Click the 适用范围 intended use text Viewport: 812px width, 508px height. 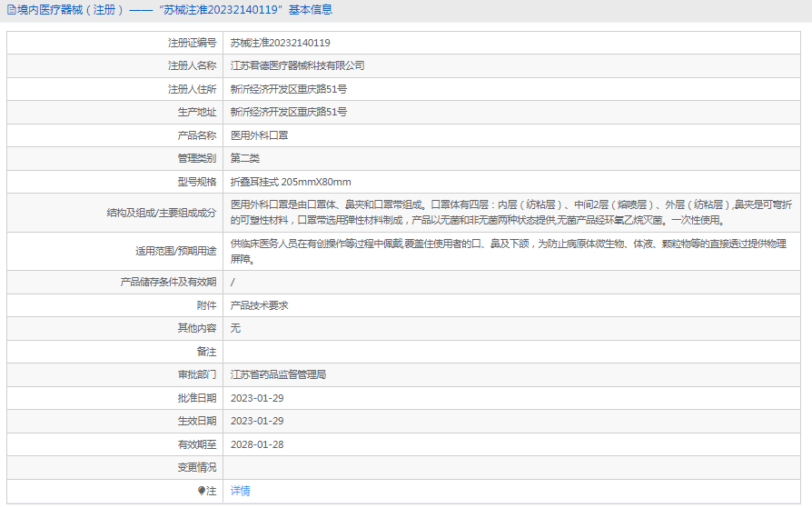pos(509,252)
